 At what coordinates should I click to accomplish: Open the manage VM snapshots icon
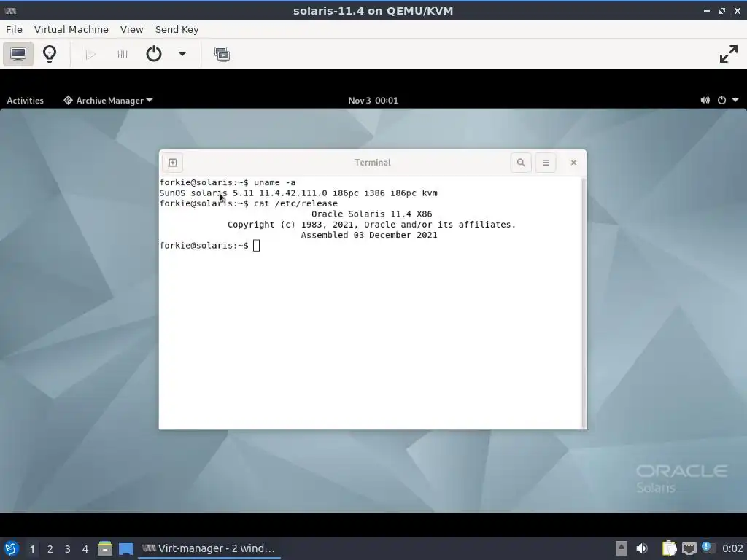pyautogui.click(x=222, y=54)
